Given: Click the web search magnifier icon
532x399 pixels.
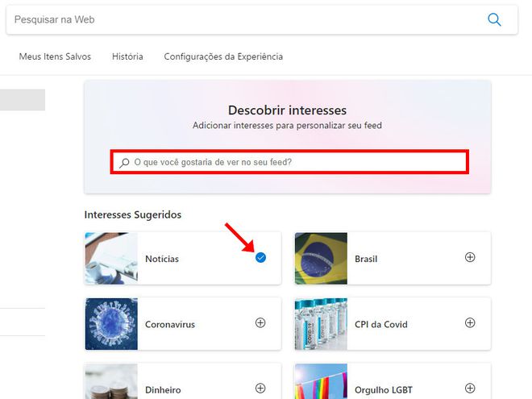Looking at the screenshot, I should click(494, 19).
